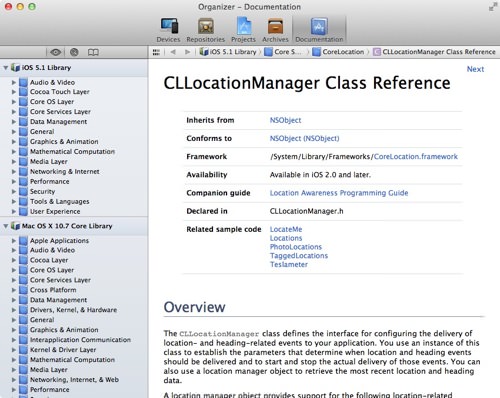
Task: Open the Devices organizer tab
Action: pyautogui.click(x=169, y=30)
